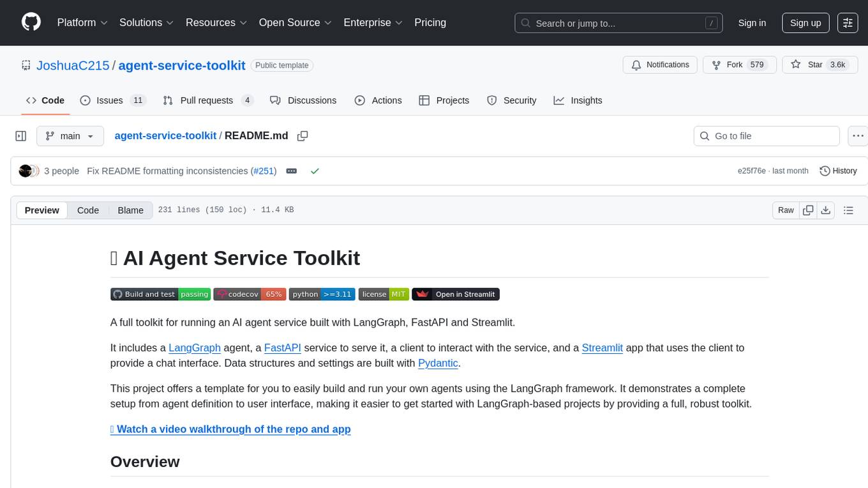The image size is (868, 488).
Task: Click license MIT badge
Action: pos(384,294)
